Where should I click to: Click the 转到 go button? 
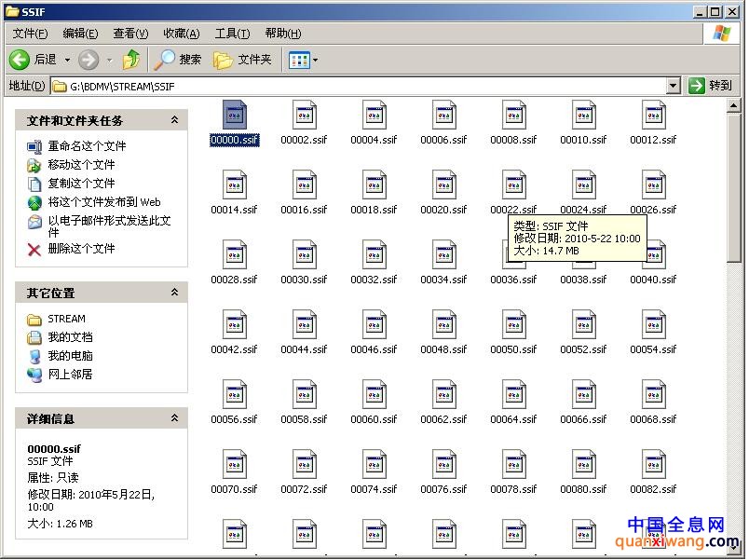point(711,86)
